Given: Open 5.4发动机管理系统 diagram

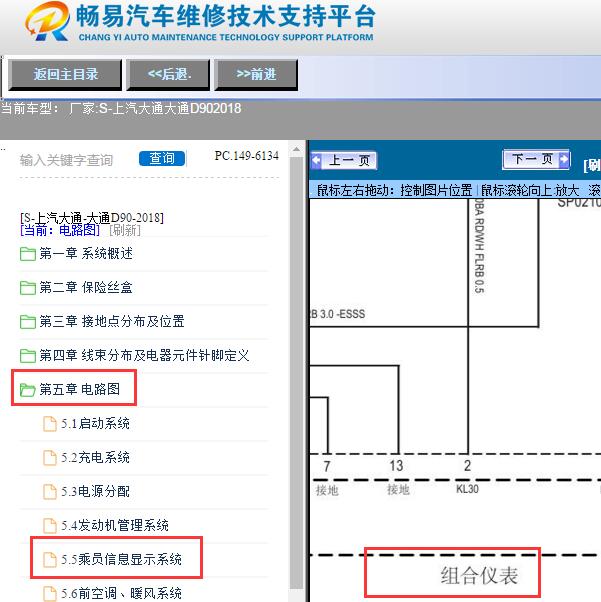Looking at the screenshot, I should coord(115,525).
